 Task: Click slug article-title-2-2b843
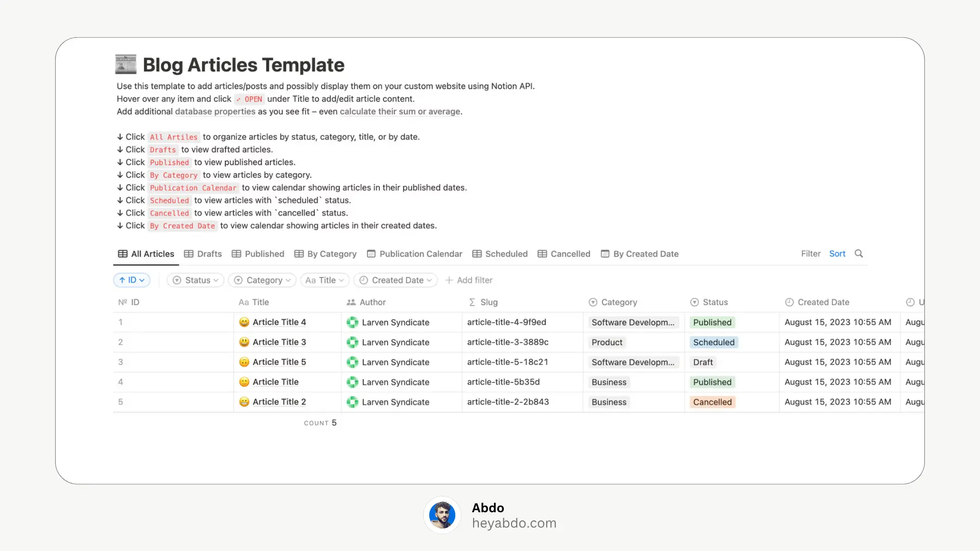click(x=508, y=402)
